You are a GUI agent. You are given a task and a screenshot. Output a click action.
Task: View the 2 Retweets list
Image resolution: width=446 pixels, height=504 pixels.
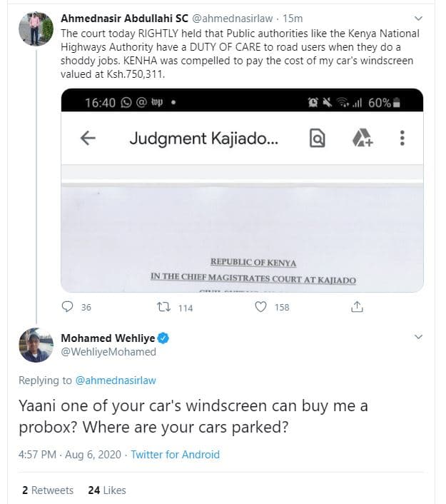pos(48,490)
